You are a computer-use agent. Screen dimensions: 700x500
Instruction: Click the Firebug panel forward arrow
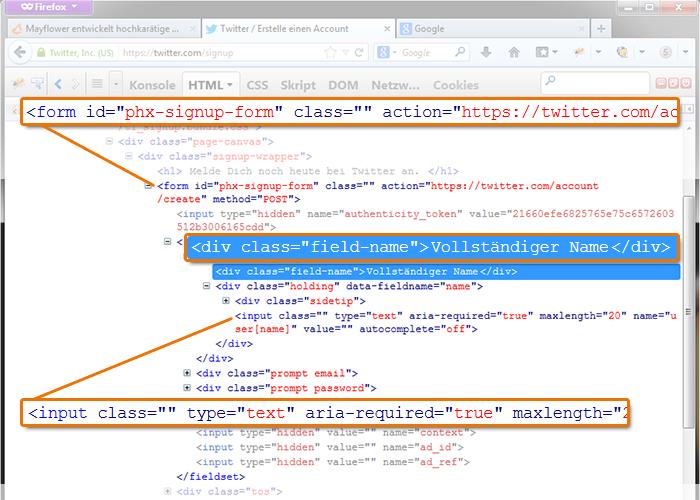[75, 83]
